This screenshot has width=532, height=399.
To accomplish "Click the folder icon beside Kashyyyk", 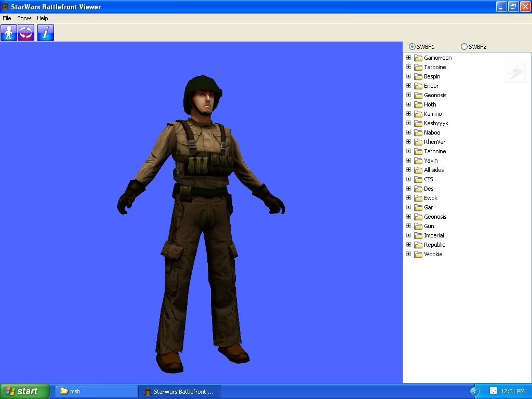I will click(x=418, y=123).
